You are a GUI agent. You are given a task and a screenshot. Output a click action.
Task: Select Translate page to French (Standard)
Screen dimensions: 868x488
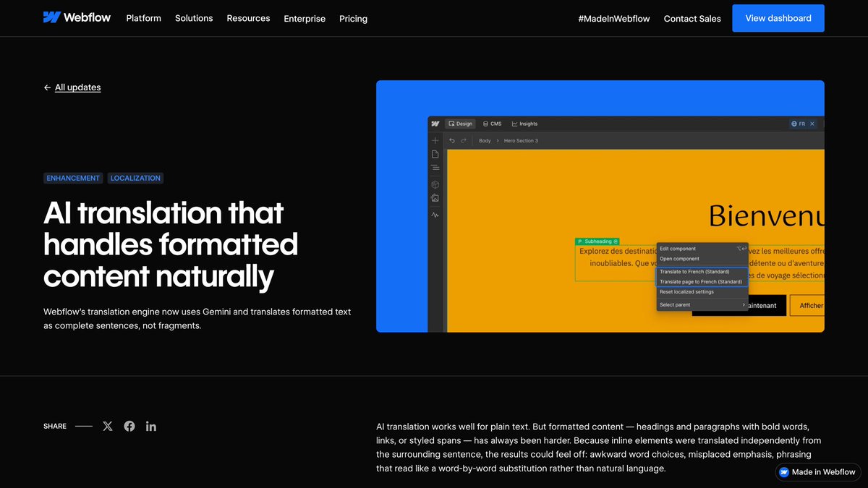pyautogui.click(x=702, y=282)
